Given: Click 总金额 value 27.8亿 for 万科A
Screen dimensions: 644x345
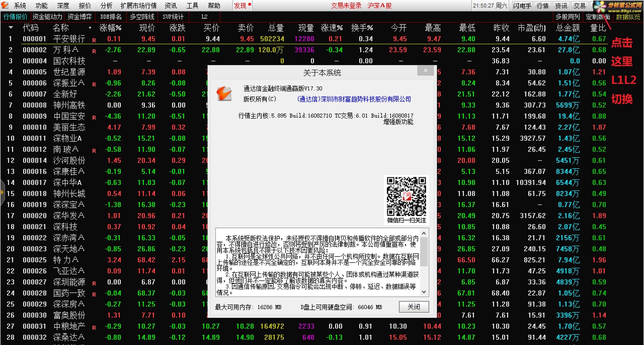Looking at the screenshot, I should pyautogui.click(x=569, y=50).
